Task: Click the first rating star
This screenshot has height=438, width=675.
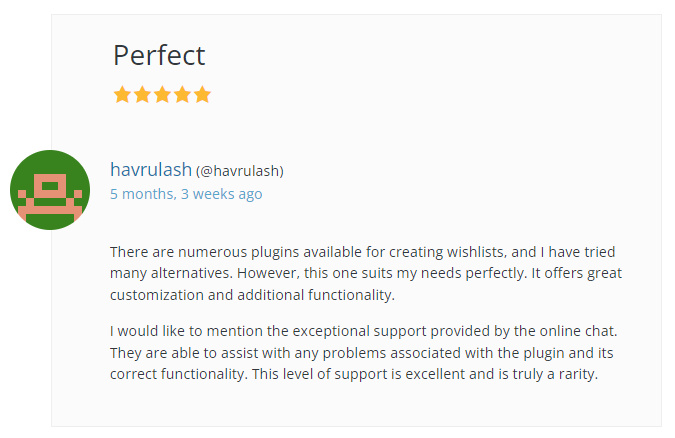Action: click(x=122, y=95)
